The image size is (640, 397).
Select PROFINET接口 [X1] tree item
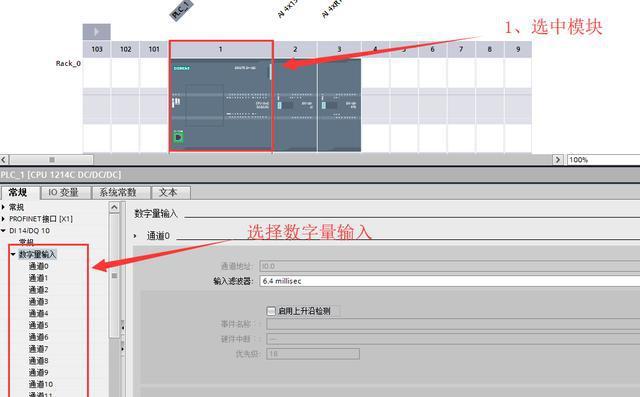coord(41,219)
